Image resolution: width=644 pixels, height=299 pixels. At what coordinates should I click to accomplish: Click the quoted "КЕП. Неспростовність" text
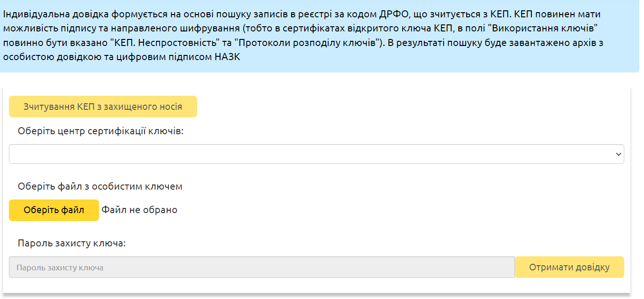(x=164, y=43)
